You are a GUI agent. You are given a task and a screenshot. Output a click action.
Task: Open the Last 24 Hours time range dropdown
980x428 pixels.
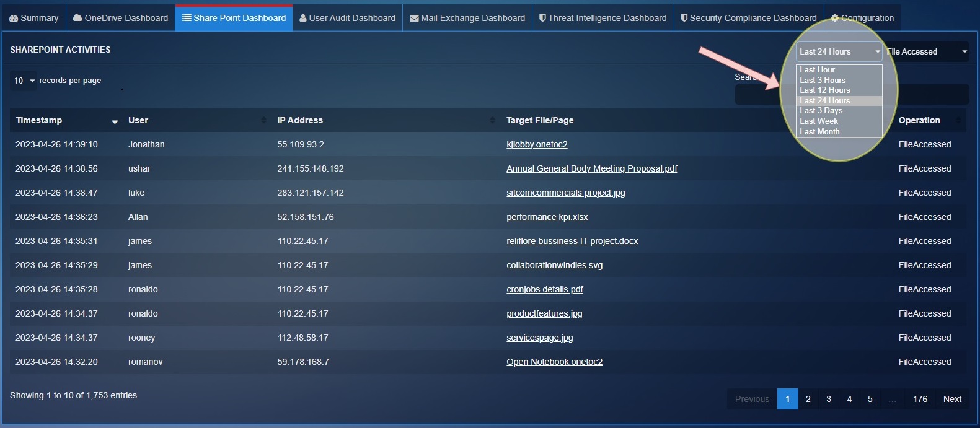[839, 51]
